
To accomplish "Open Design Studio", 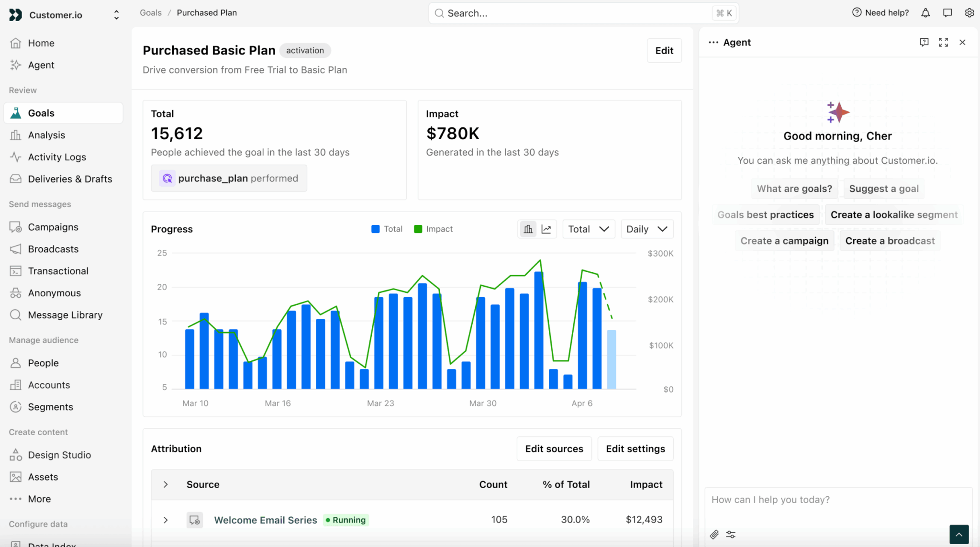I will [x=63, y=455].
